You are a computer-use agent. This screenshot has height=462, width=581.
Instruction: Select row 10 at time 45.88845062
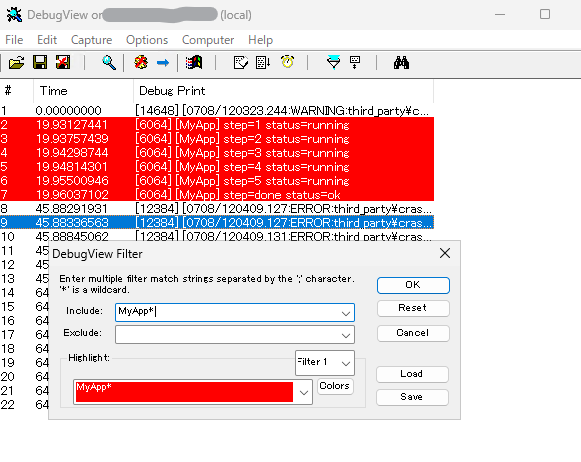[x=217, y=236]
